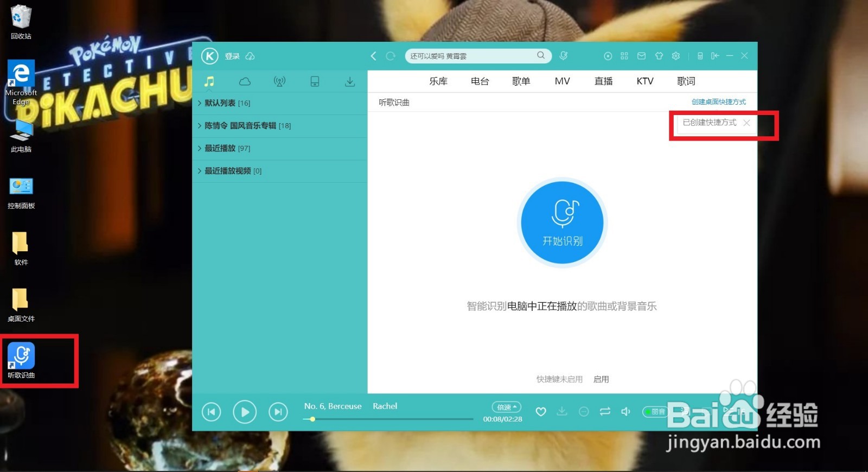Open the 直播 tab
The width and height of the screenshot is (868, 472).
(x=603, y=81)
